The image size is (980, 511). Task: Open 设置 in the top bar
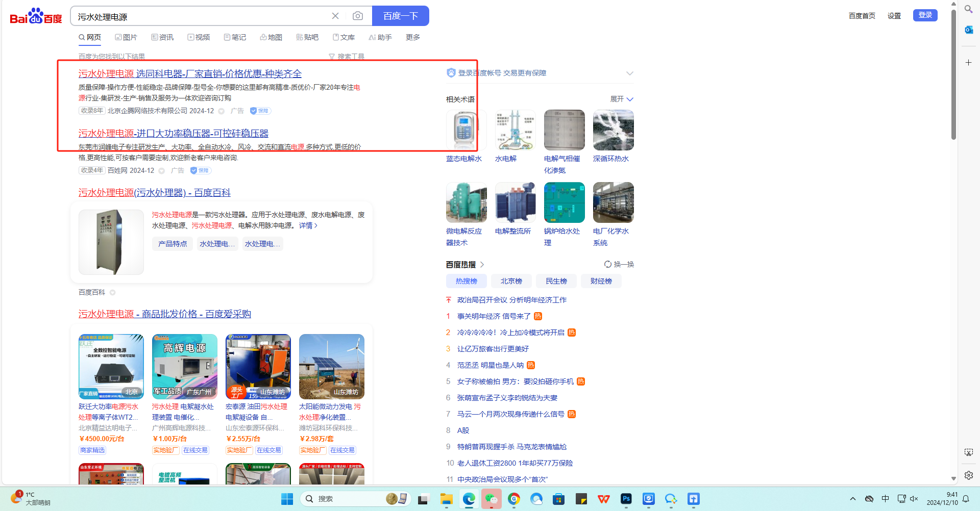tap(894, 16)
